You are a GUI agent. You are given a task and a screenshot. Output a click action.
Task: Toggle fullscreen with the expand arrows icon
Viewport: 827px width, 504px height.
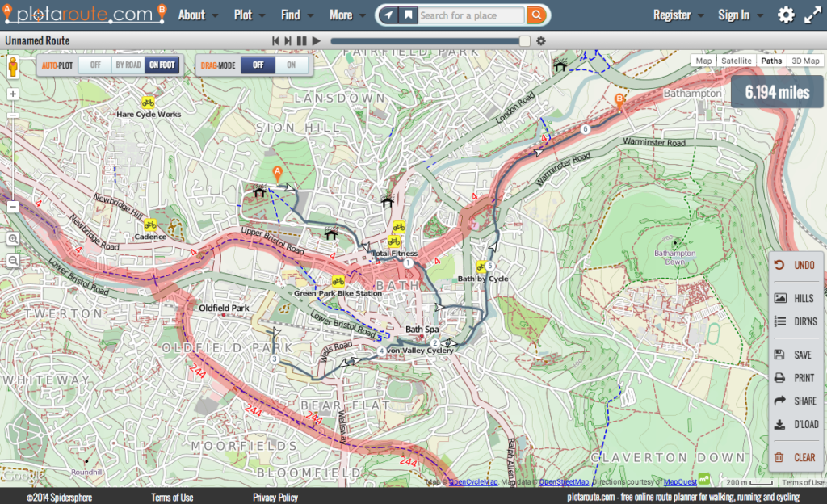coord(812,15)
